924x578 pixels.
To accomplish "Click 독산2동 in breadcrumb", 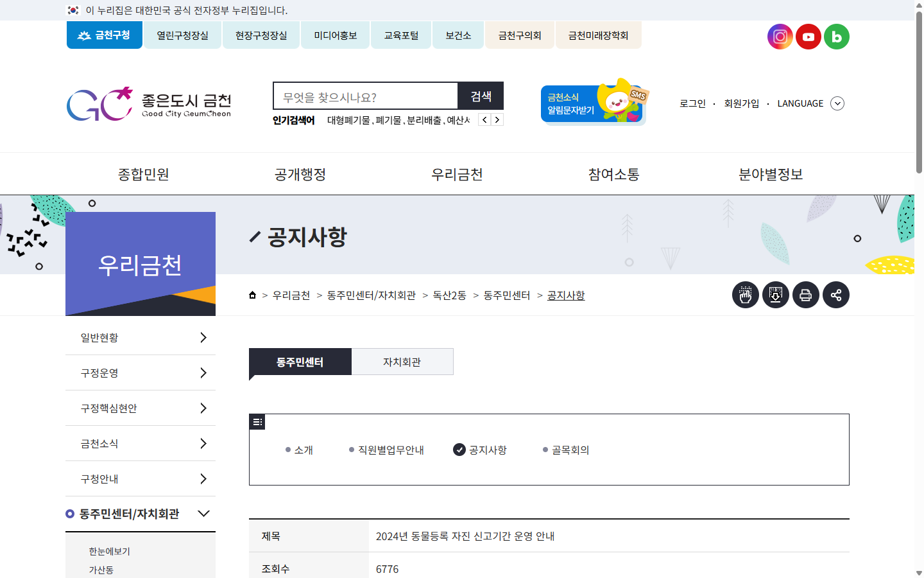I will [x=450, y=295].
